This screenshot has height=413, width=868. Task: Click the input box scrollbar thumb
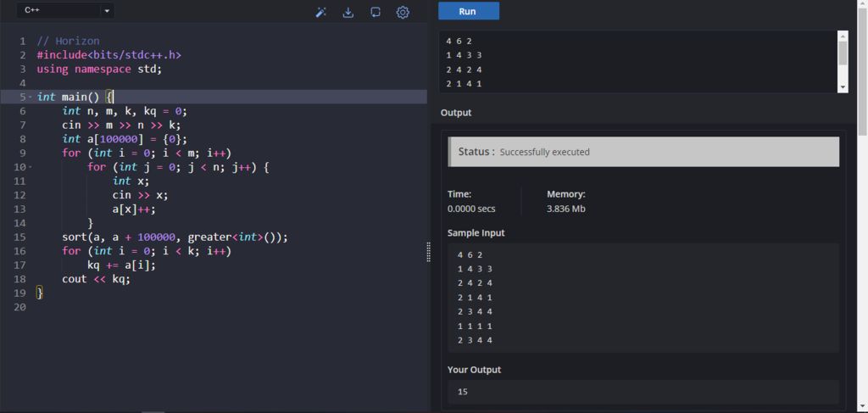click(843, 53)
